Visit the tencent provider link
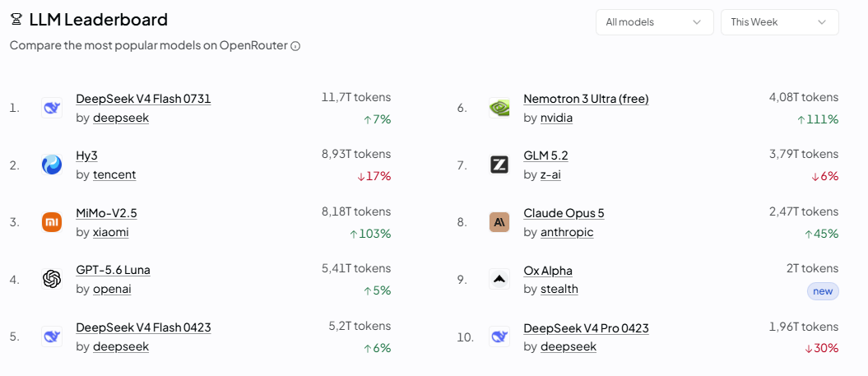Screen dimensions: 868x376 coord(114,175)
